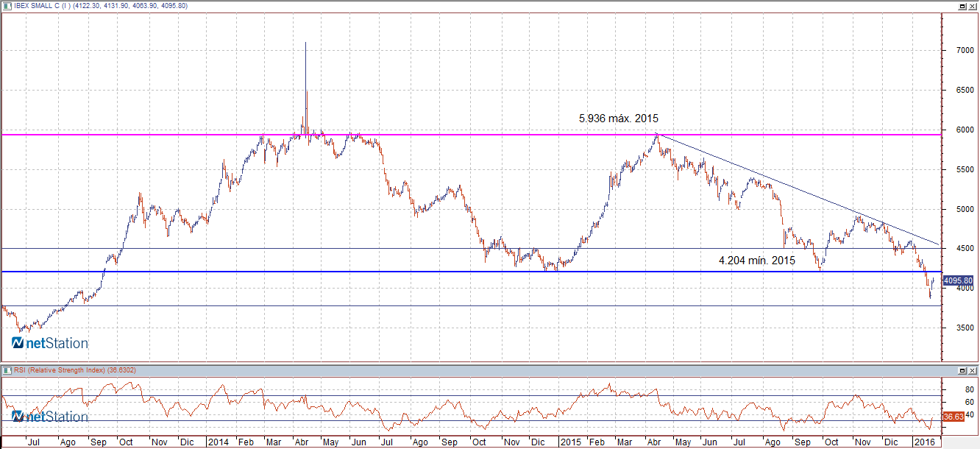Close the IBEX SMALL C price panel
Image resolution: width=980 pixels, height=449 pixels.
(972, 6)
